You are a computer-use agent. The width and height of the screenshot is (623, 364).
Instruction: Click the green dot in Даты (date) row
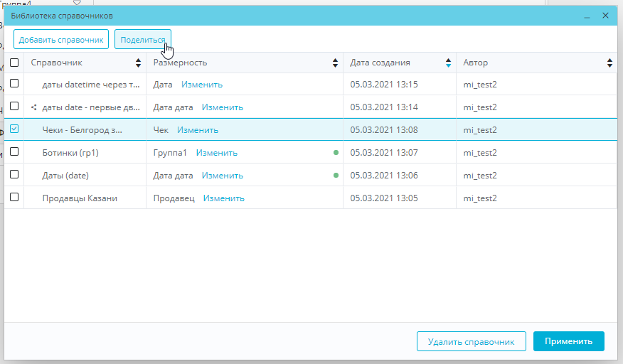click(336, 176)
